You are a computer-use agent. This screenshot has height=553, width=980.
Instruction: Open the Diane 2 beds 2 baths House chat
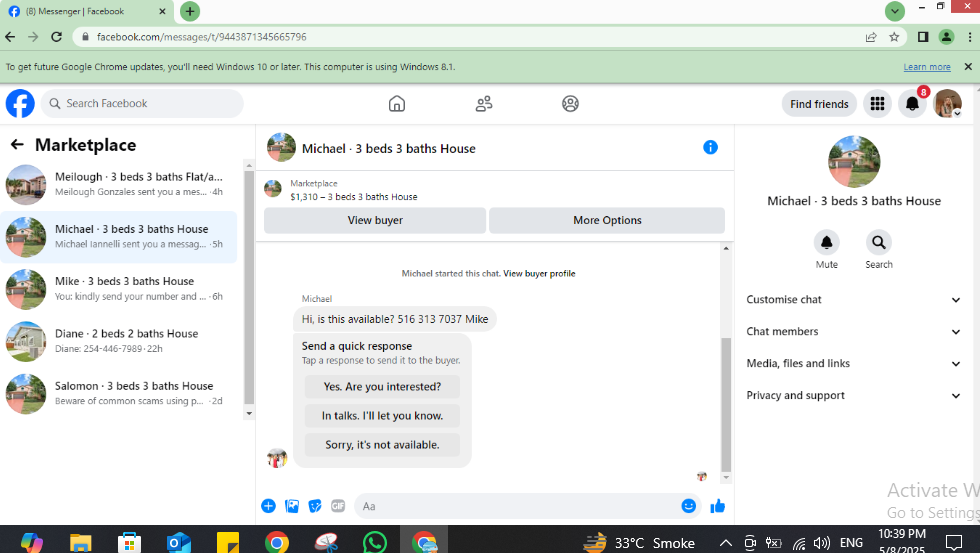tap(119, 341)
